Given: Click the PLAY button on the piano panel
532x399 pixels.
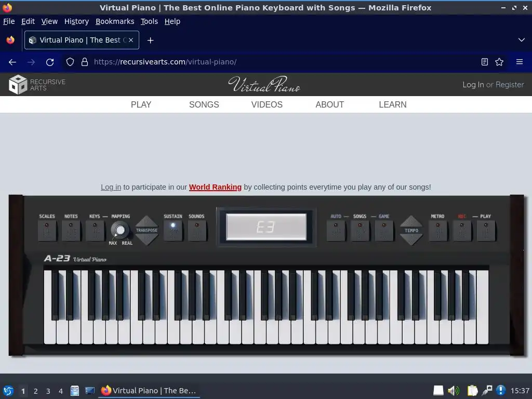Looking at the screenshot, I should point(486,231).
